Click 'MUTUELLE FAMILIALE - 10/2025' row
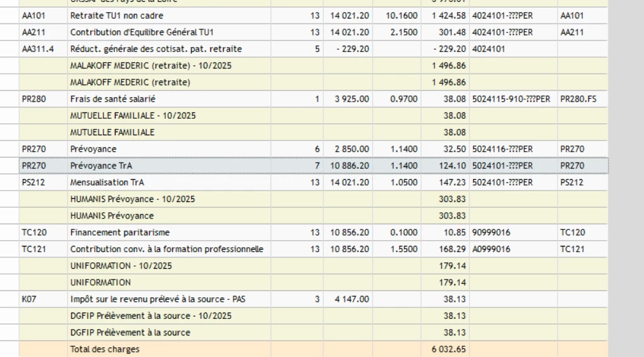Viewport: 644px width, 357px height. tap(313, 116)
